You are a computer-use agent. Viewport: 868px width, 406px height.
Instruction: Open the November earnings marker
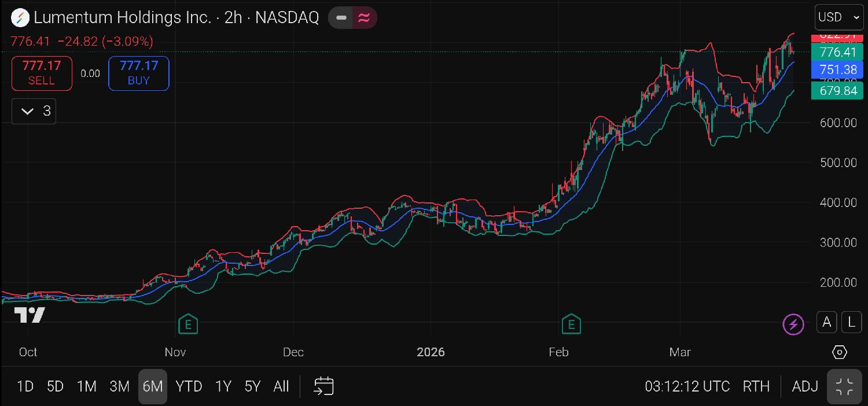[187, 324]
